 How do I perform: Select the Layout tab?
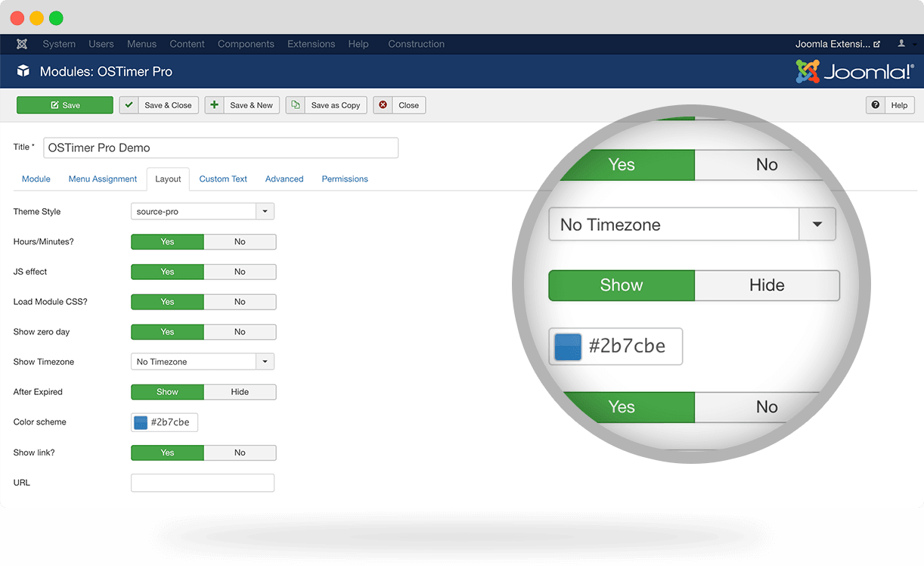168,179
